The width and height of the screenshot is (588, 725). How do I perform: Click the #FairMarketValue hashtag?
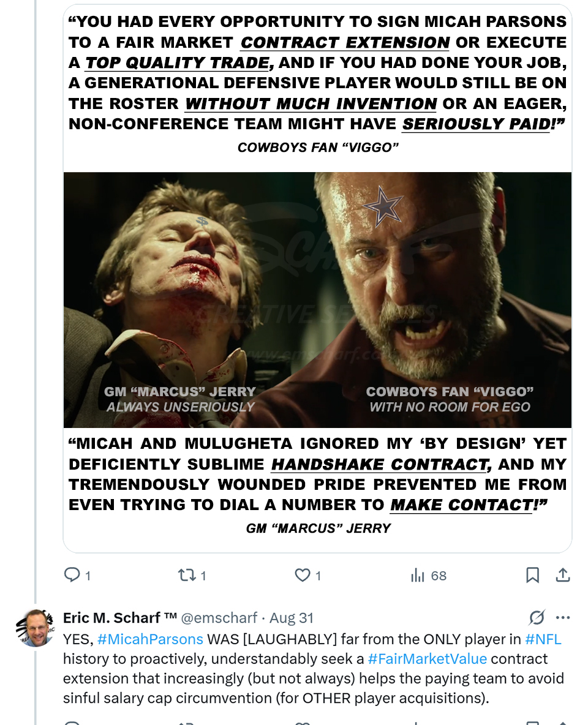(427, 659)
